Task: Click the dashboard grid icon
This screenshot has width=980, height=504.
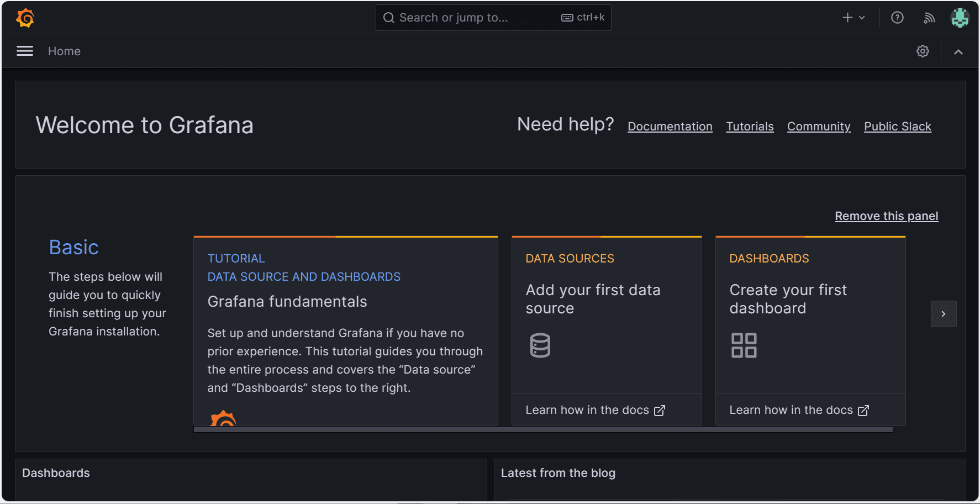Action: (744, 345)
